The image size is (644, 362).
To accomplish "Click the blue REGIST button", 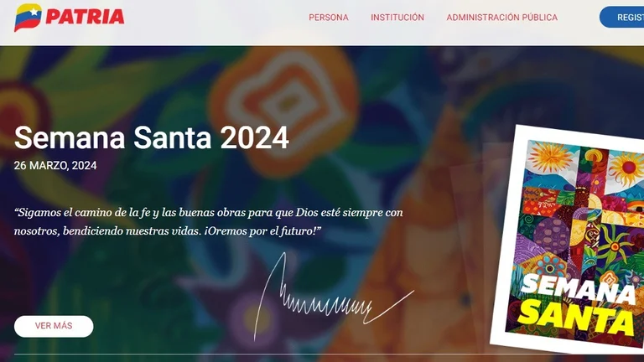I will pyautogui.click(x=622, y=18).
